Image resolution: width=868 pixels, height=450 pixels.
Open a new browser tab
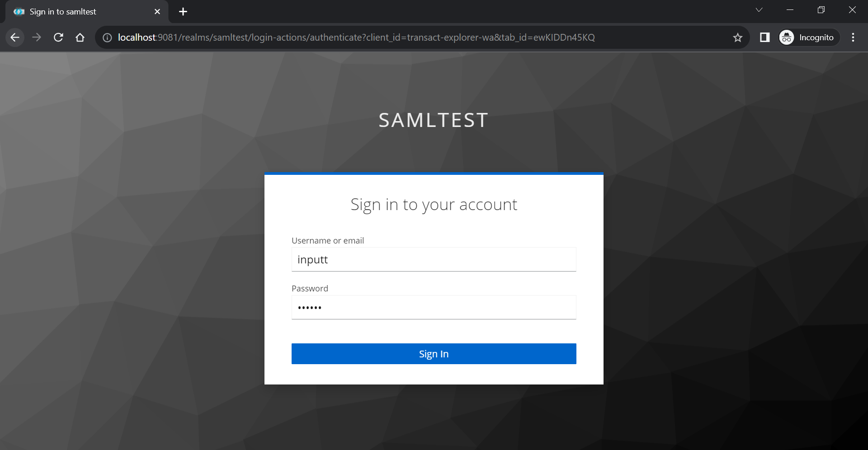click(183, 12)
